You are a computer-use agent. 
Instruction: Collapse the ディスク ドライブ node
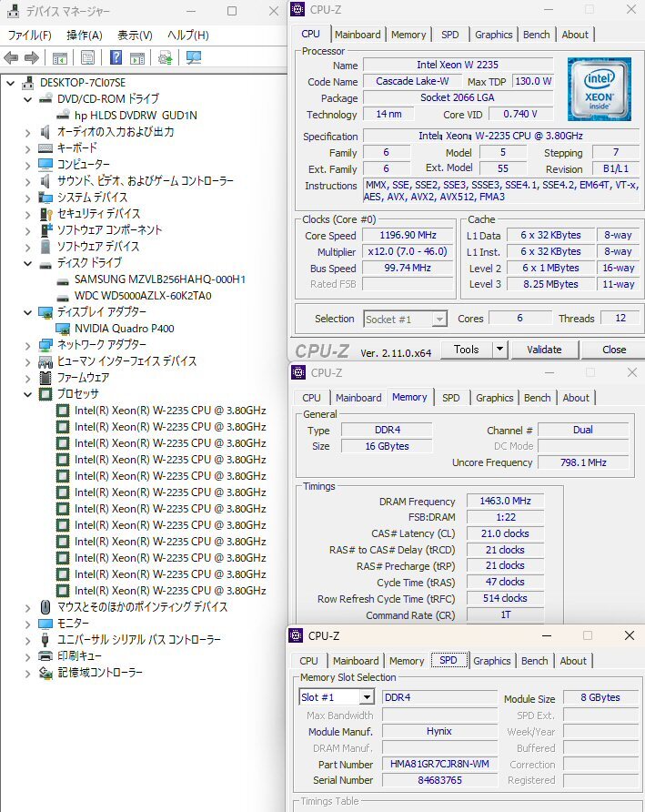pos(28,263)
